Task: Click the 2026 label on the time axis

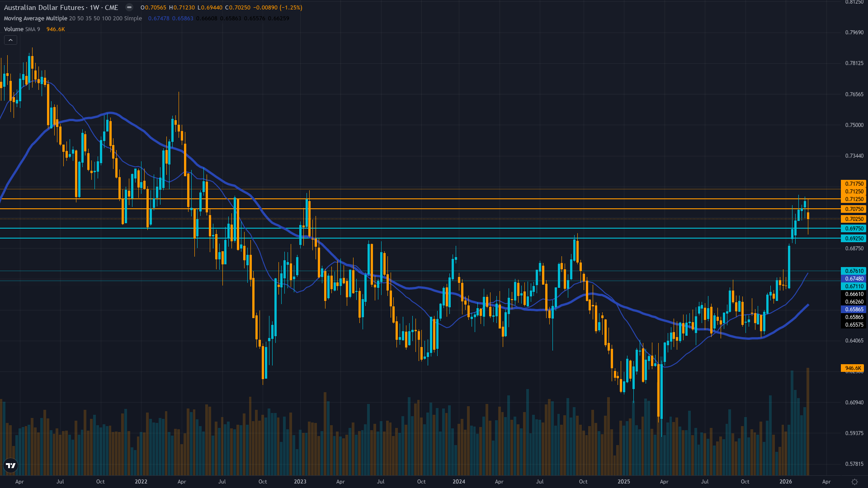Action: pos(786,482)
